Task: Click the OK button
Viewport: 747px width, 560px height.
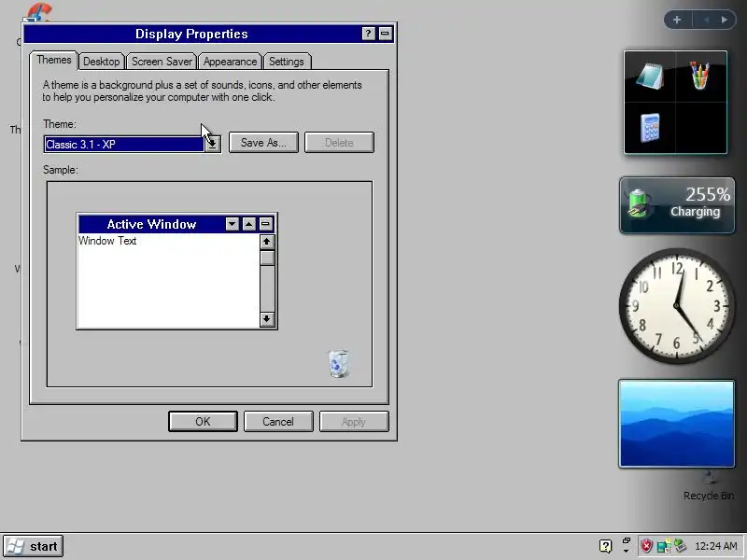Action: click(203, 422)
